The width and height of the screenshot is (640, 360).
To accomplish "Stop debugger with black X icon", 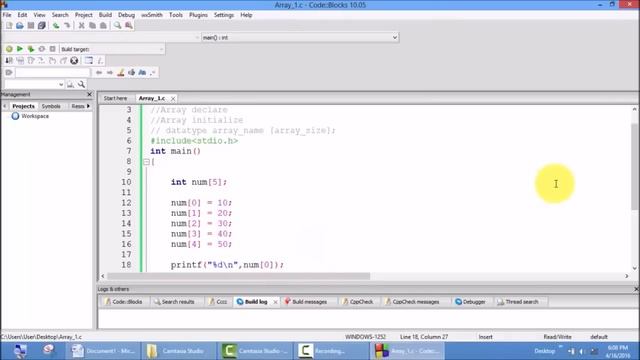I will point(74,61).
